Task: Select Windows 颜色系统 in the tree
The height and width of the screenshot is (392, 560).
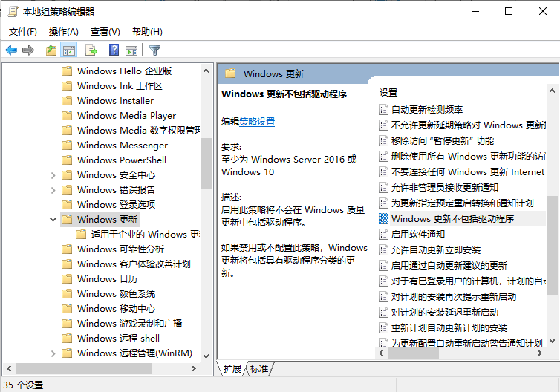Action: tap(116, 294)
